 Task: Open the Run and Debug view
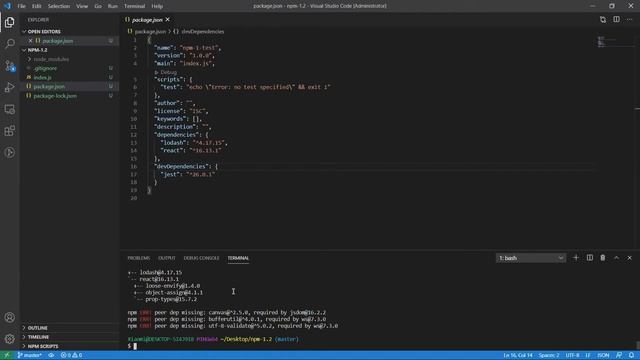10,87
